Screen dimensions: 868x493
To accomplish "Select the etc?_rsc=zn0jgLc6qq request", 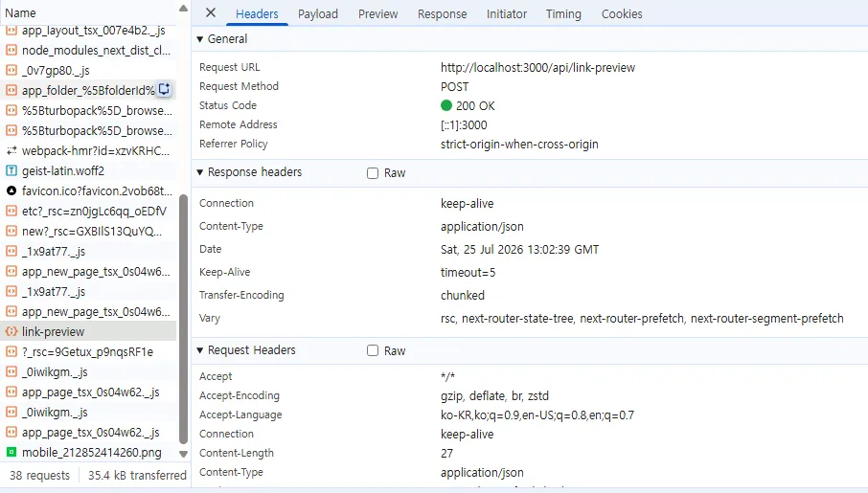I will 88,211.
